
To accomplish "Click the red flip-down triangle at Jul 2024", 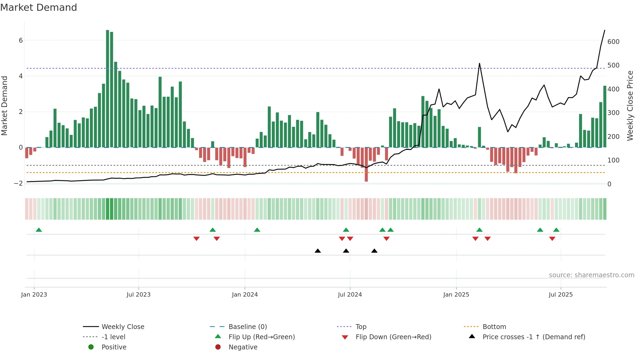I will point(350,239).
